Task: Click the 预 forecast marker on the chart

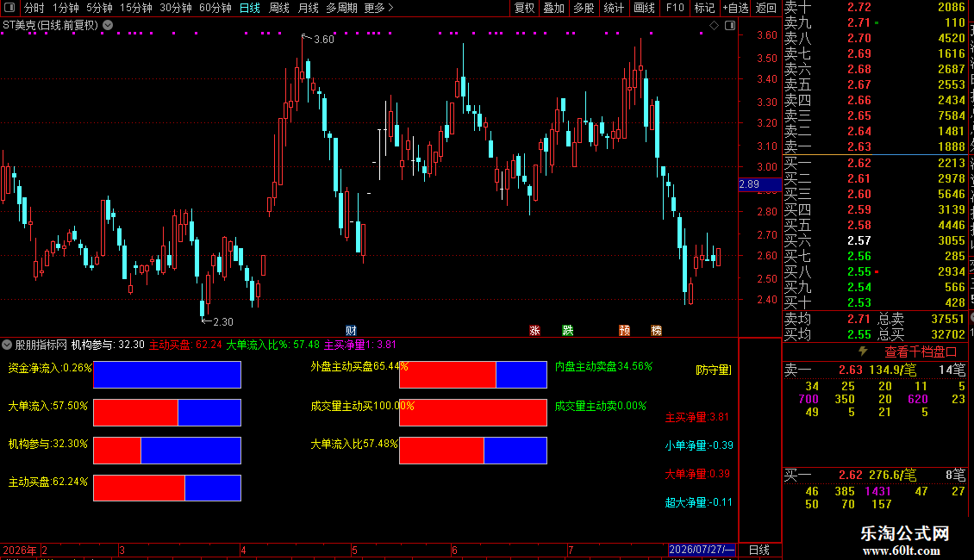Action: point(624,330)
